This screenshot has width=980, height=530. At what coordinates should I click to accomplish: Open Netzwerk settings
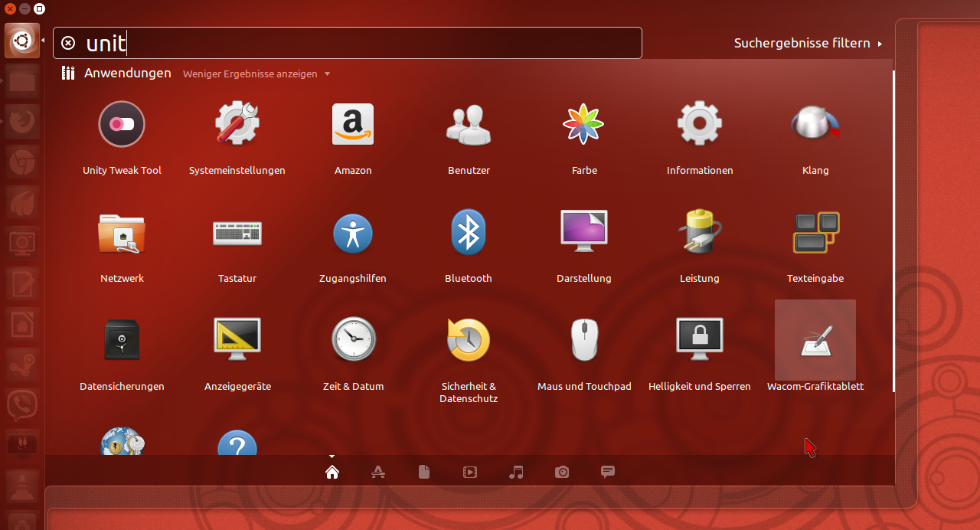(122, 232)
